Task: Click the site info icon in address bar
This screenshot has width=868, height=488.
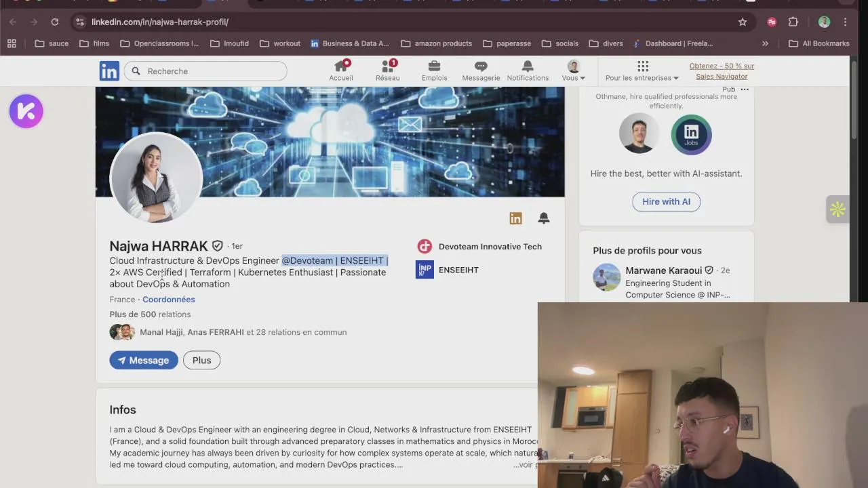Action: coord(80,22)
